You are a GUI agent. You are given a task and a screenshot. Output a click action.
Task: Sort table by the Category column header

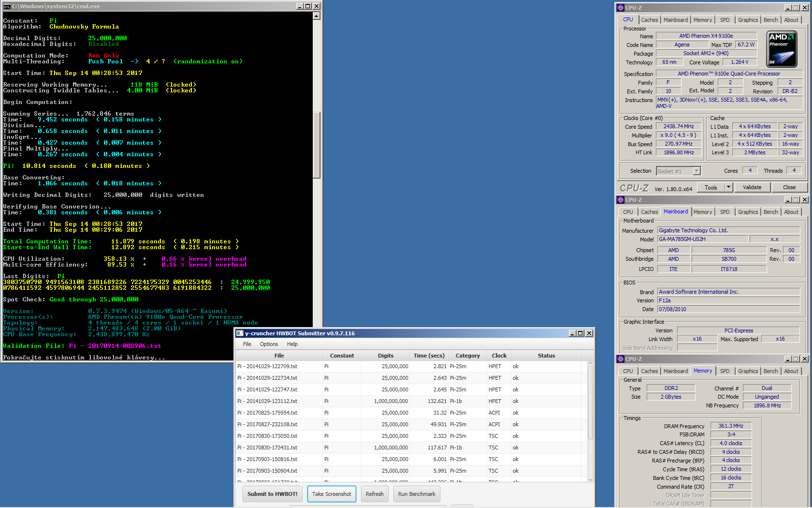(x=468, y=356)
